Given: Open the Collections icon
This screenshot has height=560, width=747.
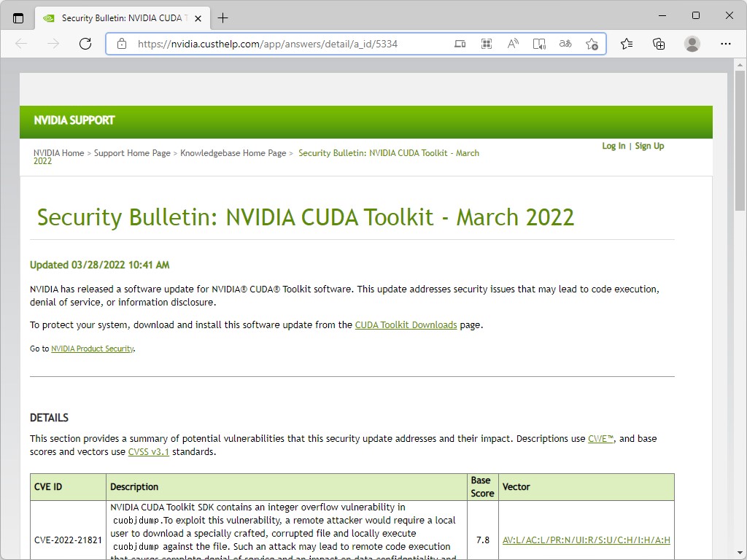Looking at the screenshot, I should pos(659,44).
